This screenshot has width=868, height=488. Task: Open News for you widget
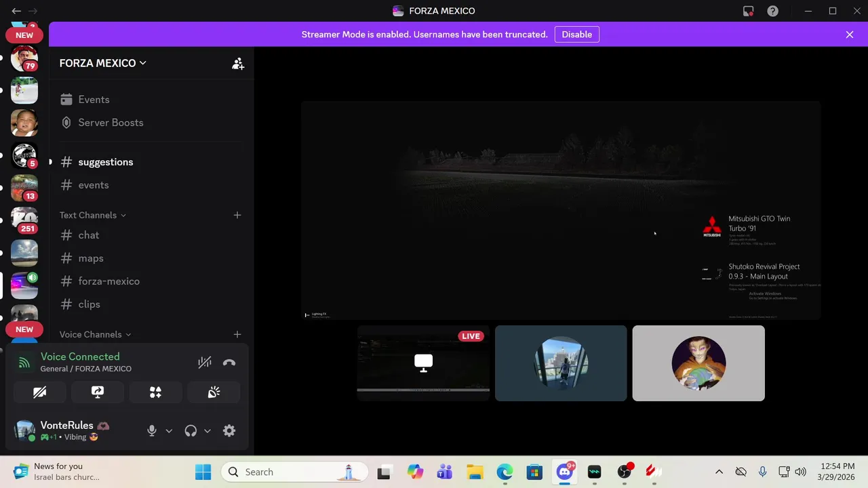click(x=57, y=472)
